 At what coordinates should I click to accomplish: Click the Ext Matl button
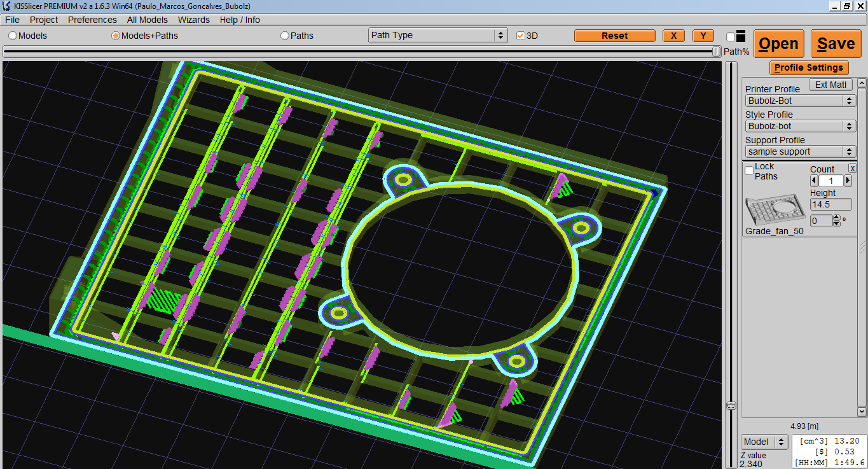pyautogui.click(x=830, y=85)
